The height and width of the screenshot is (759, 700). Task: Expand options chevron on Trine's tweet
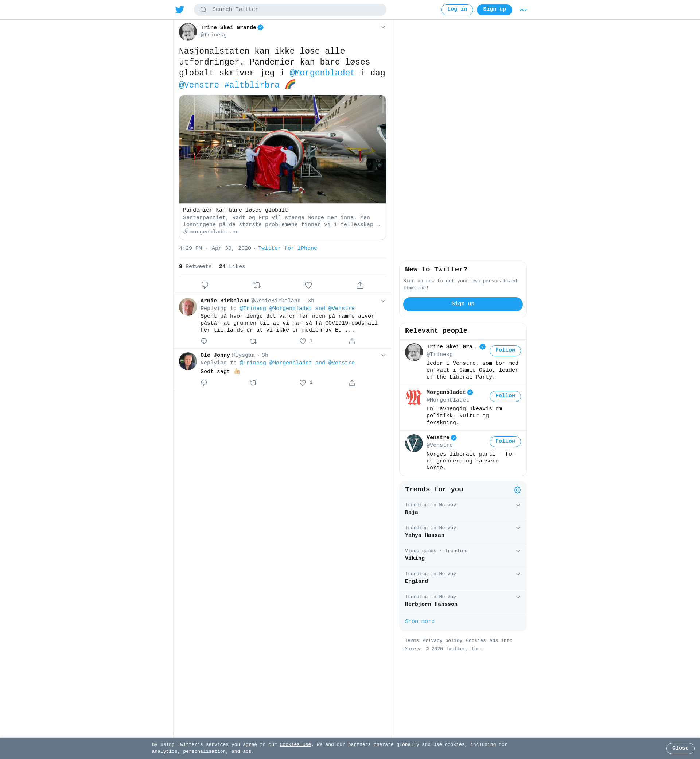pyautogui.click(x=383, y=27)
